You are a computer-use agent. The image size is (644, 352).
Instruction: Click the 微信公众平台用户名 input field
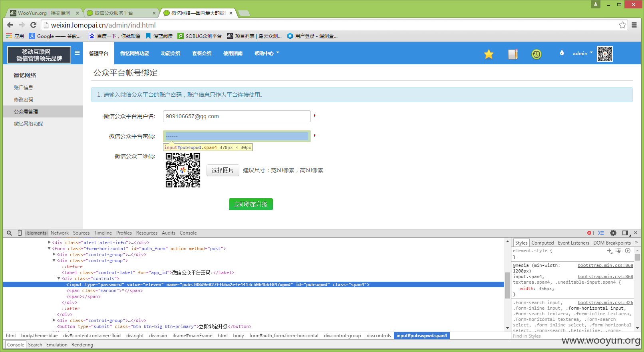237,116
